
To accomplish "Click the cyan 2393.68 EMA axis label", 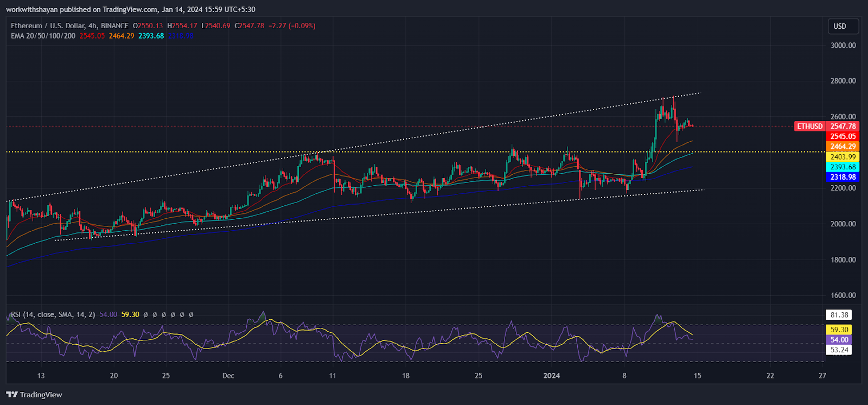I will point(843,167).
